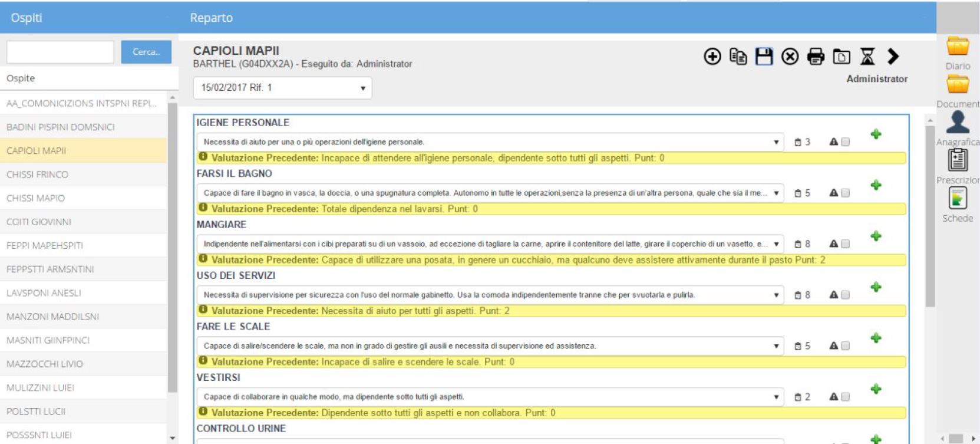
Task: Click the info icon on IGIENE PERSONALE previous evaluation
Action: (x=203, y=157)
